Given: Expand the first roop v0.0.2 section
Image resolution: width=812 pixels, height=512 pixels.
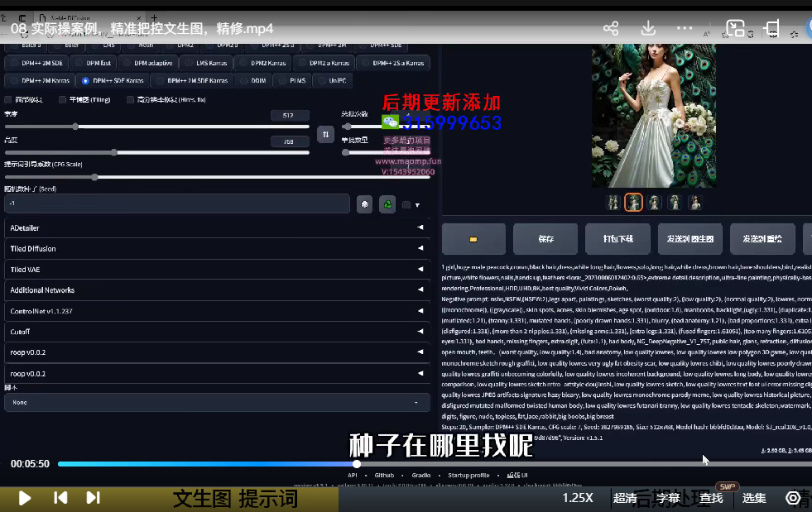Looking at the screenshot, I should click(217, 352).
